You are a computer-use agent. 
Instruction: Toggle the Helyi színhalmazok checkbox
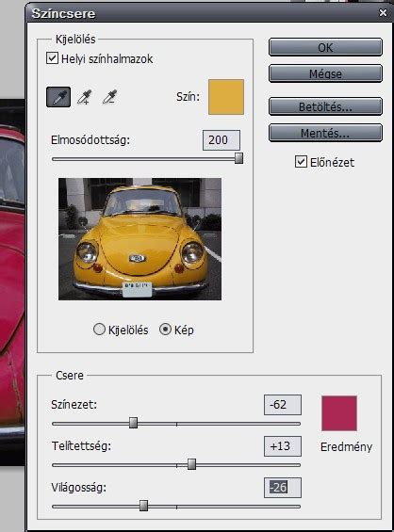click(52, 58)
